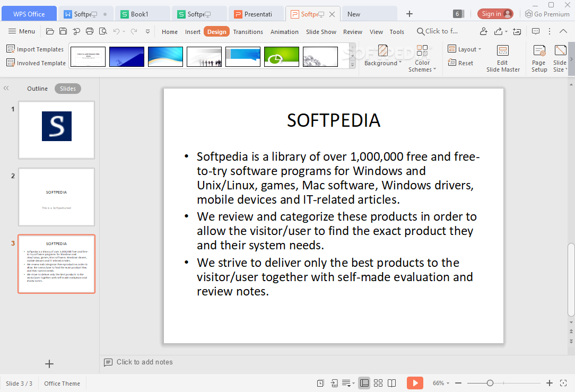Select the Slides panel toggle

pyautogui.click(x=68, y=89)
